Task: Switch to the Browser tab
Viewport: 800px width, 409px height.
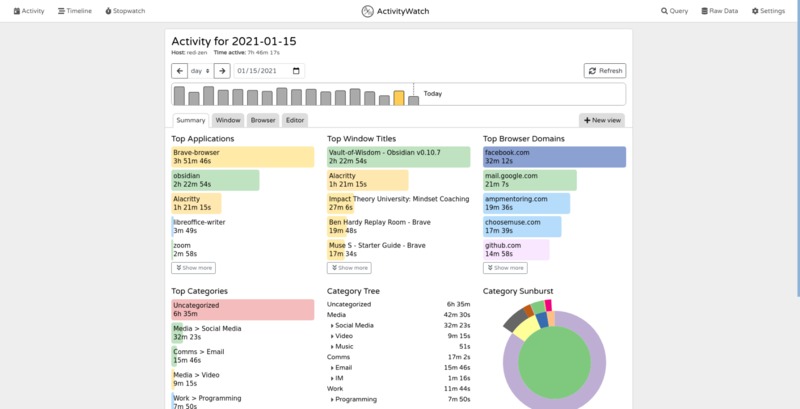Action: click(263, 120)
